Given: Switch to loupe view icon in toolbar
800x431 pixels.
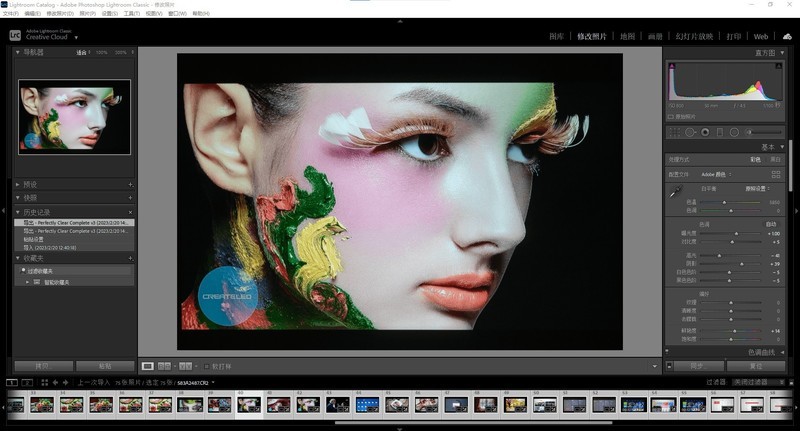Looking at the screenshot, I should (147, 366).
